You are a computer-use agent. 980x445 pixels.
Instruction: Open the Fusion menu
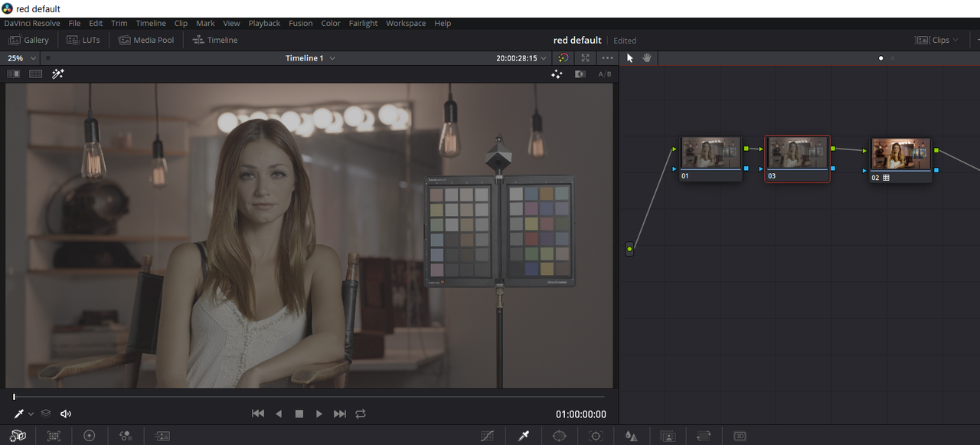click(301, 23)
